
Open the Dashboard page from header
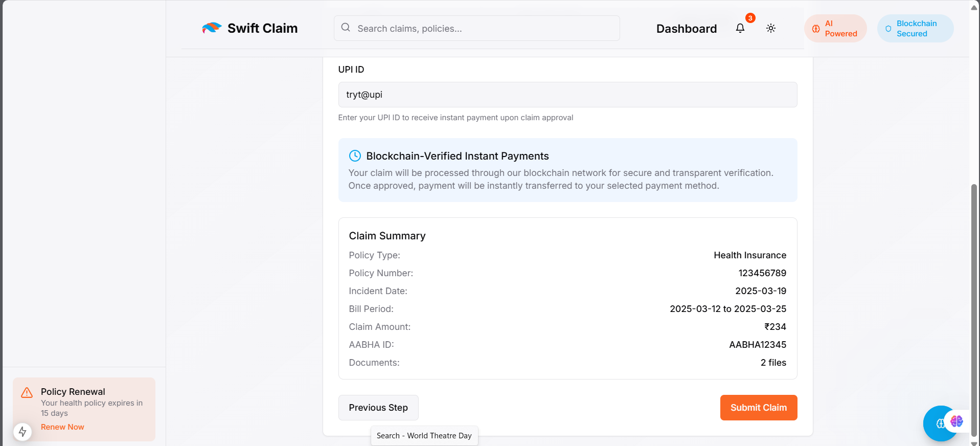point(686,29)
